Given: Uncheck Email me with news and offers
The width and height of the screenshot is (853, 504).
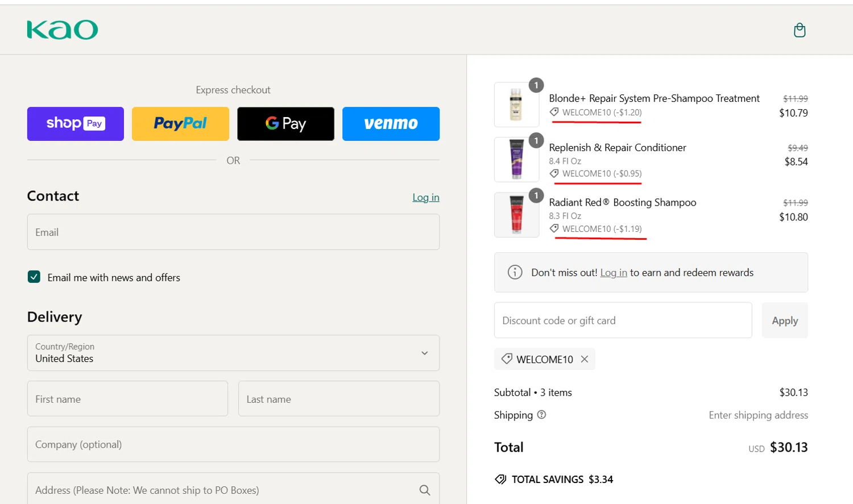Looking at the screenshot, I should [34, 277].
